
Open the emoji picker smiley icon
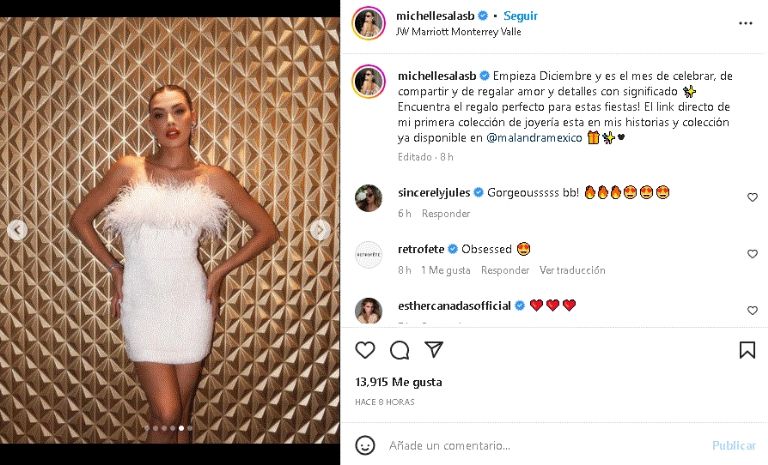point(366,445)
